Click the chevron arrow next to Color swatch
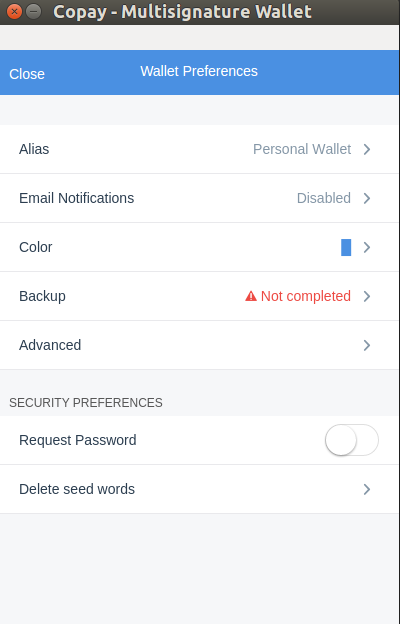The width and height of the screenshot is (400, 624). (x=367, y=247)
